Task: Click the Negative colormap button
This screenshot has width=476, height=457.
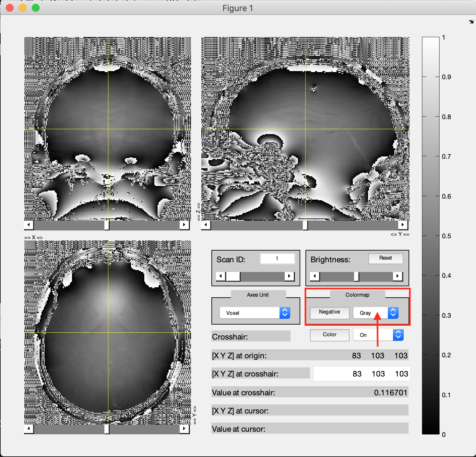Action: pos(330,313)
